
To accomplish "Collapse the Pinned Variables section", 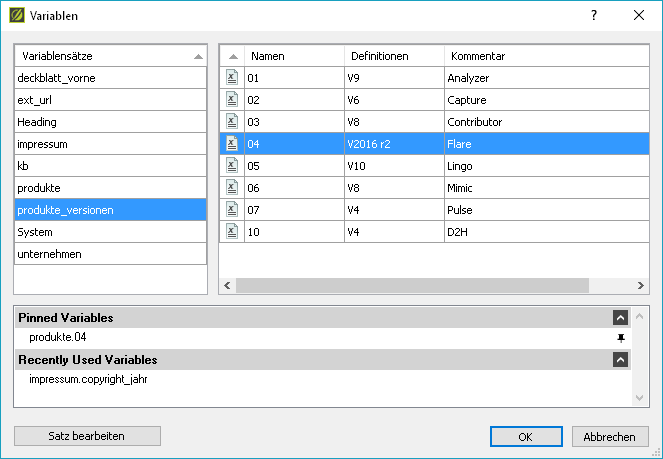I will click(621, 318).
